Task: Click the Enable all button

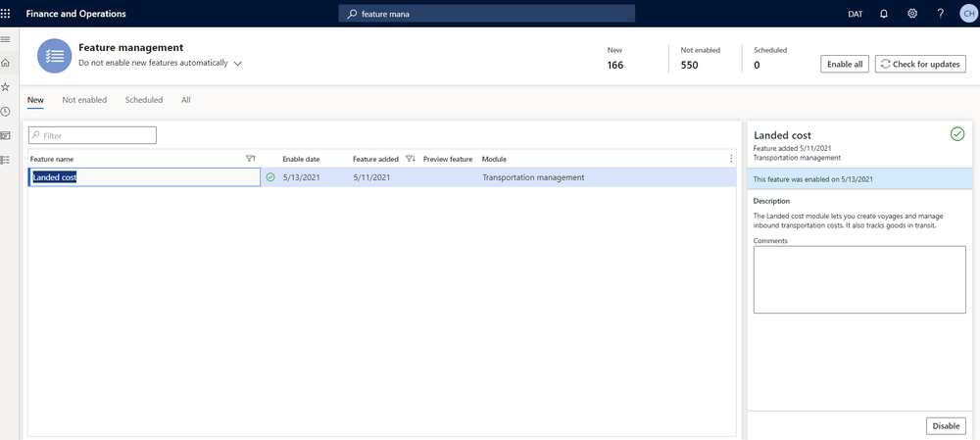Action: coord(845,64)
